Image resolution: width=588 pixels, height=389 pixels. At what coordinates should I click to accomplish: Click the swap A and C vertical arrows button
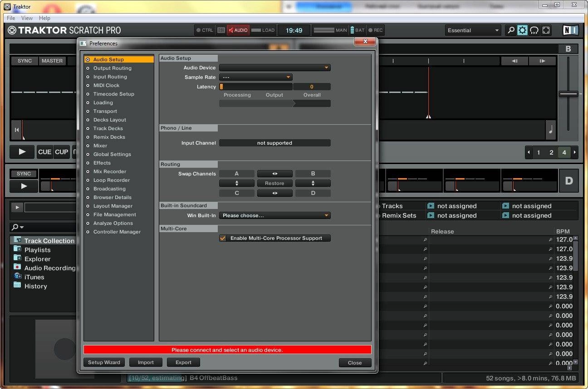237,183
